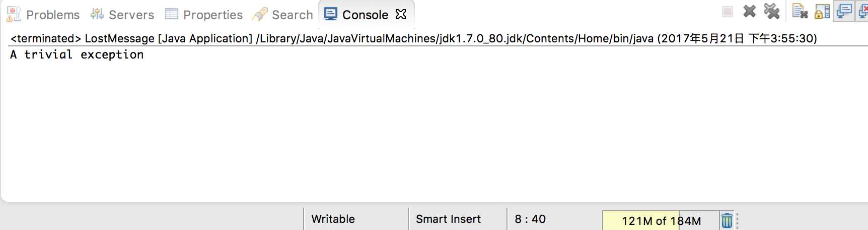Remove all terminated launches
This screenshot has width=868, height=230.
coord(771,11)
